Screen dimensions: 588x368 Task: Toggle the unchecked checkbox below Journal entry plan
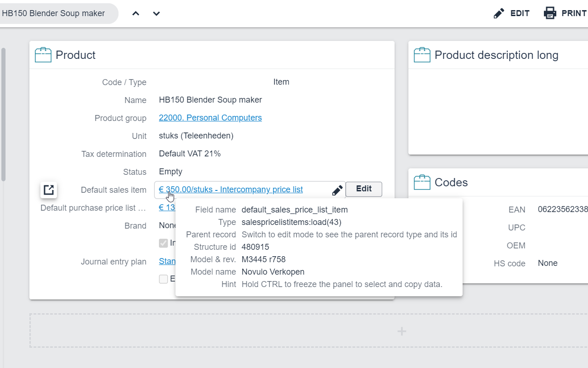click(164, 279)
